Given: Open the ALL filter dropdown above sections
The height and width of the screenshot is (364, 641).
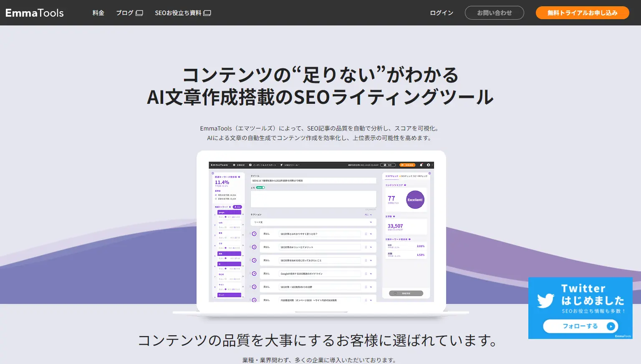Looking at the screenshot, I should (368, 215).
